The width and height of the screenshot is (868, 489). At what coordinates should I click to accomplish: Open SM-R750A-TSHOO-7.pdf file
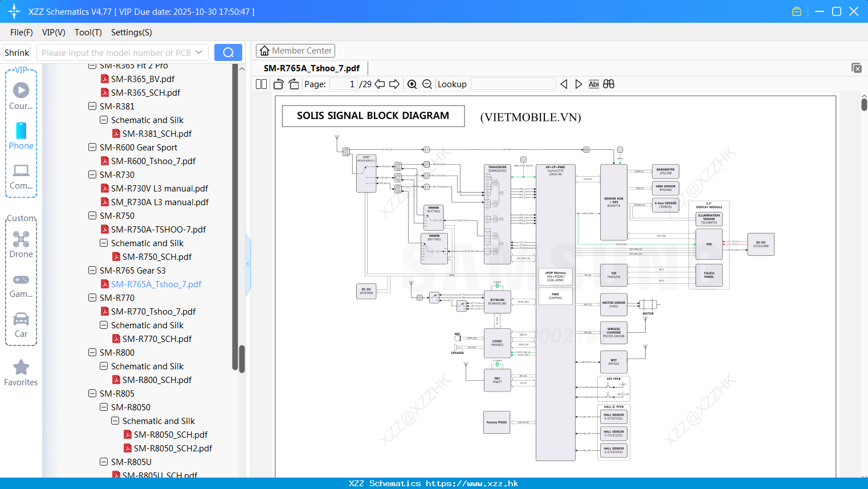click(158, 229)
